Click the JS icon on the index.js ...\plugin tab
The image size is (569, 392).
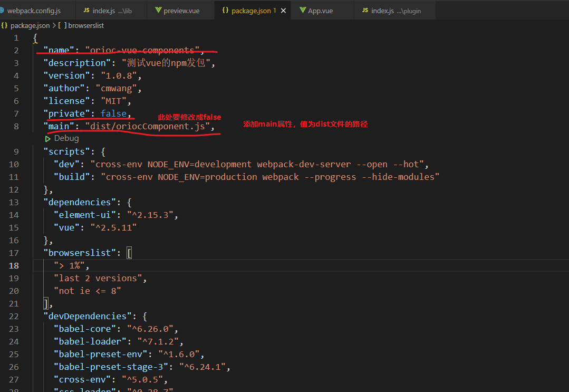[365, 10]
